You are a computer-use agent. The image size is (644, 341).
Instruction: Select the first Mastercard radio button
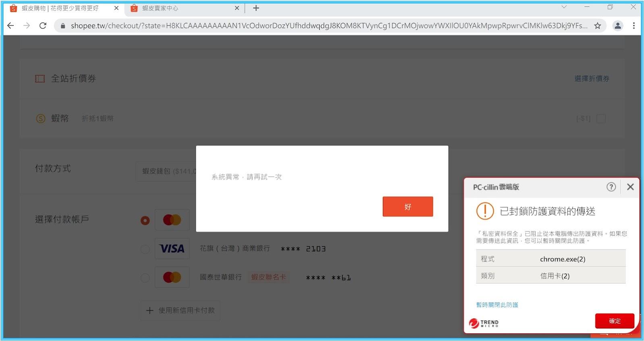click(145, 220)
